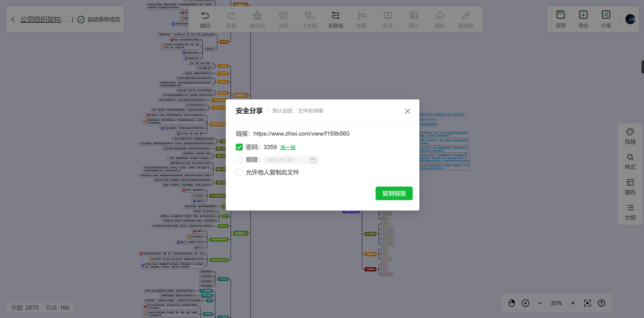644x318 pixels.
Task: Click the fit-to-screen icon
Action: [588, 303]
